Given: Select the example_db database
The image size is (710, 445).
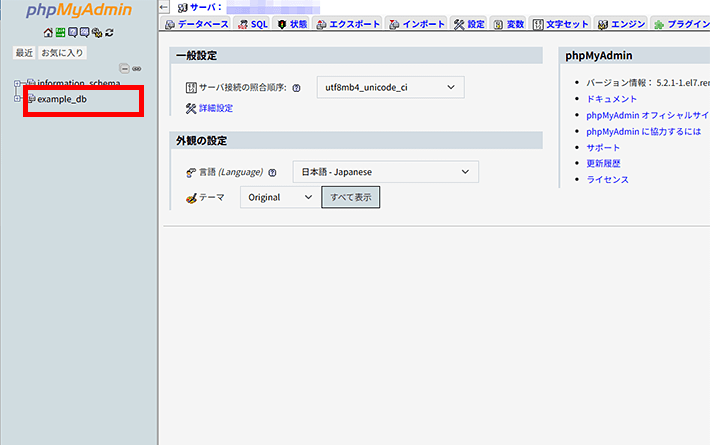Looking at the screenshot, I should 62,99.
